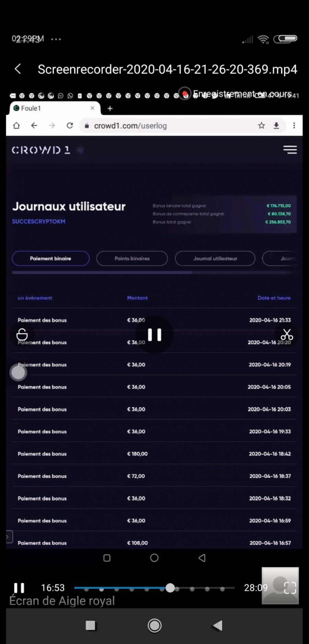Seek using the video progress slider handle
Image resolution: width=309 pixels, height=644 pixels.
coord(170,588)
